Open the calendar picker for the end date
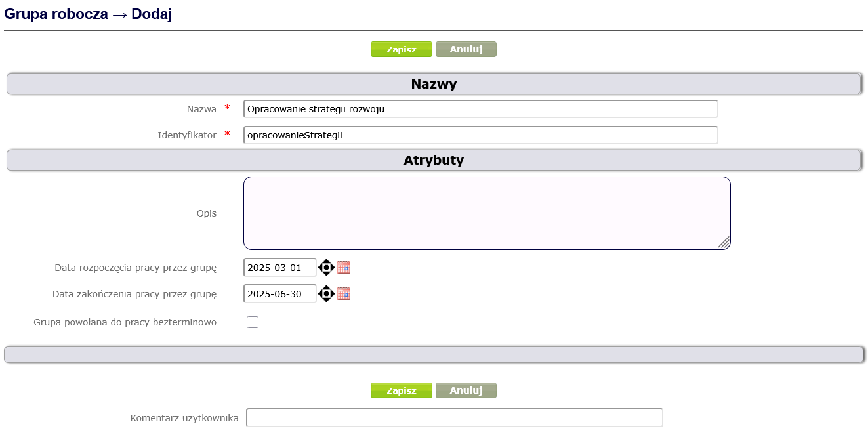Screen dimensions: 868x437 click(x=344, y=293)
